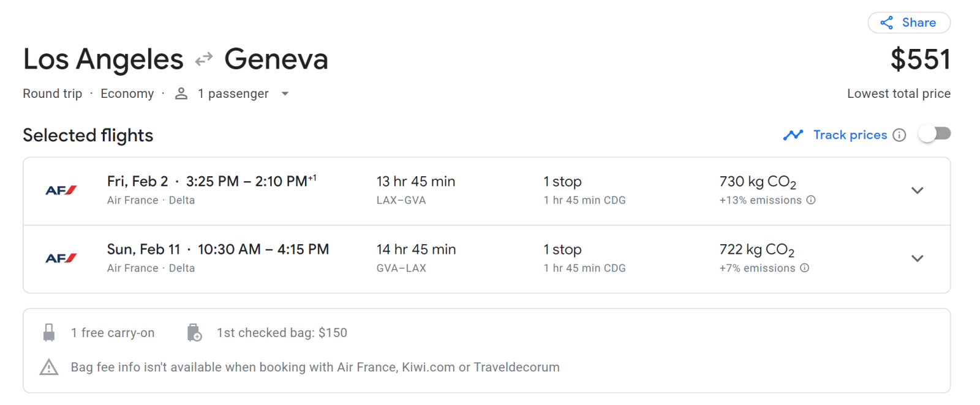Click the round-trip swap arrows icon
This screenshot has height=405, width=980.
[x=204, y=59]
